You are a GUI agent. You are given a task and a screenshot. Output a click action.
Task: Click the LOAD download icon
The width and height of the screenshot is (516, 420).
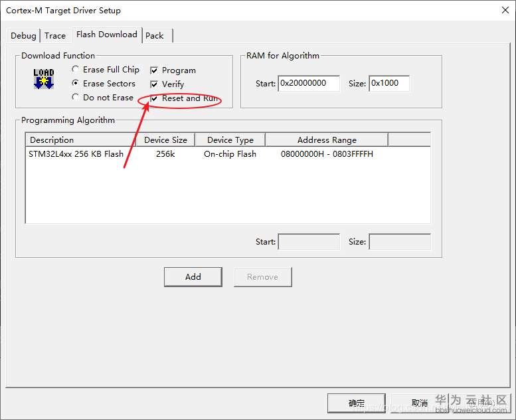(x=43, y=78)
